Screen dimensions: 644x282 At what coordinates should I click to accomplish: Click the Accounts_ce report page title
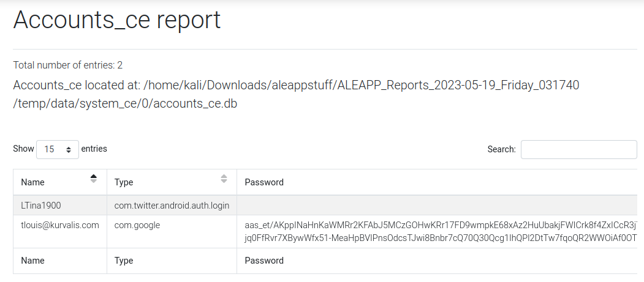[x=117, y=20]
